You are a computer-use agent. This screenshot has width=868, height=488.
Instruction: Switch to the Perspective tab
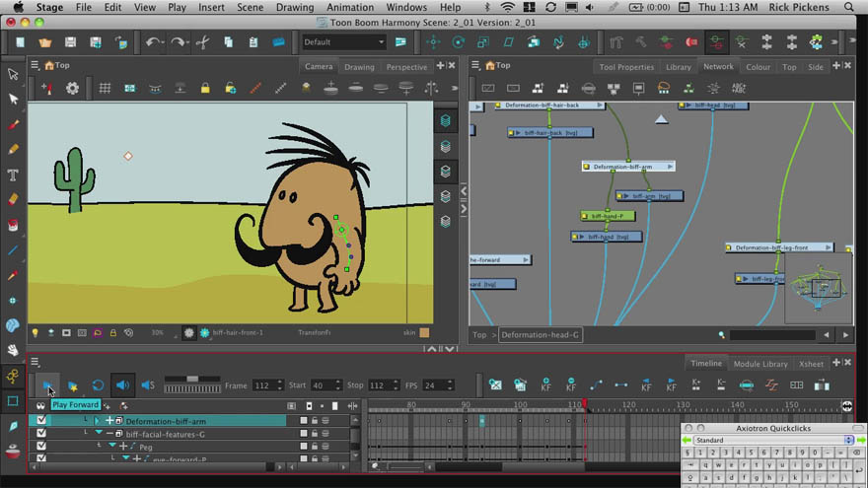tap(406, 67)
